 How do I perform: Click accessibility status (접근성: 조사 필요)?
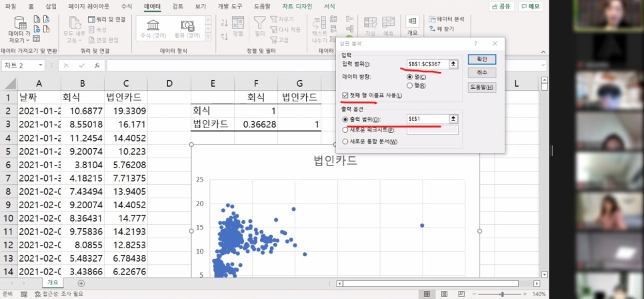tap(59, 294)
